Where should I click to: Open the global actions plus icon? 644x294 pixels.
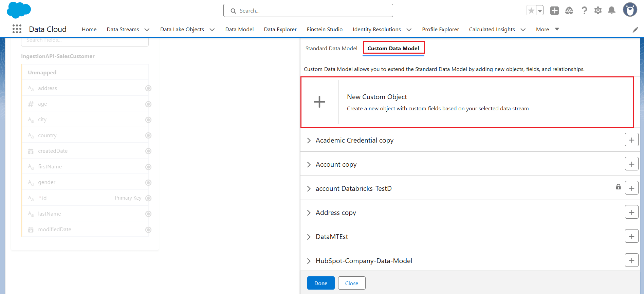coord(554,11)
